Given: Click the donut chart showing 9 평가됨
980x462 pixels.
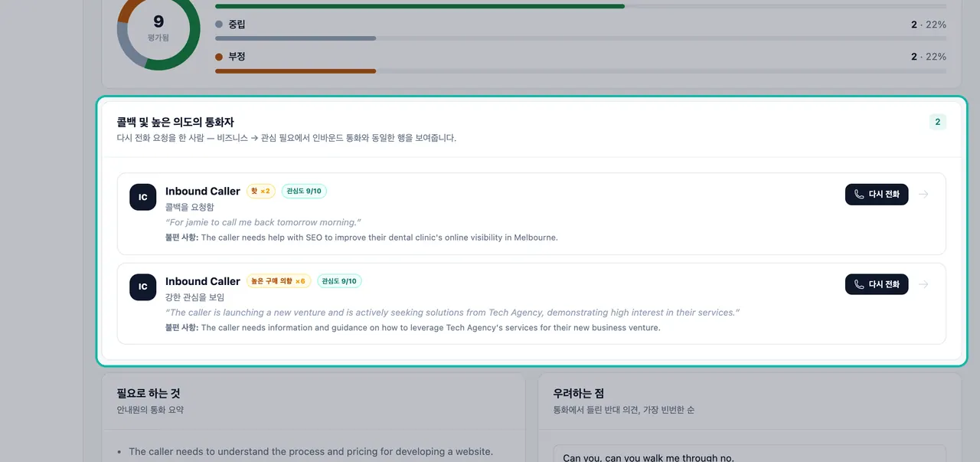Looking at the screenshot, I should (158, 29).
